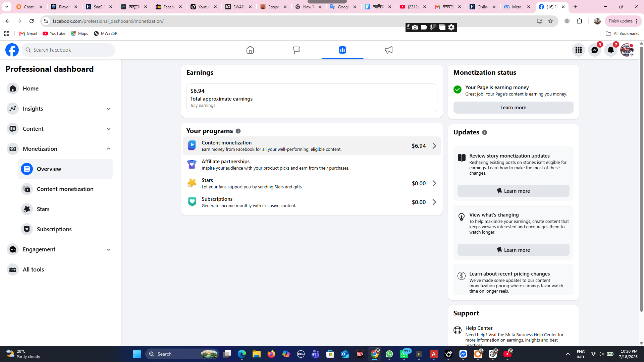Select Home in the dashboard sidebar
The image size is (644, 362).
pos(60,88)
